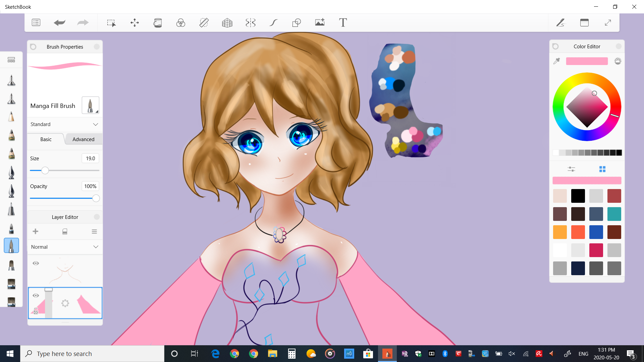Click the Redo arrow
This screenshot has height=362, width=644.
click(x=83, y=22)
